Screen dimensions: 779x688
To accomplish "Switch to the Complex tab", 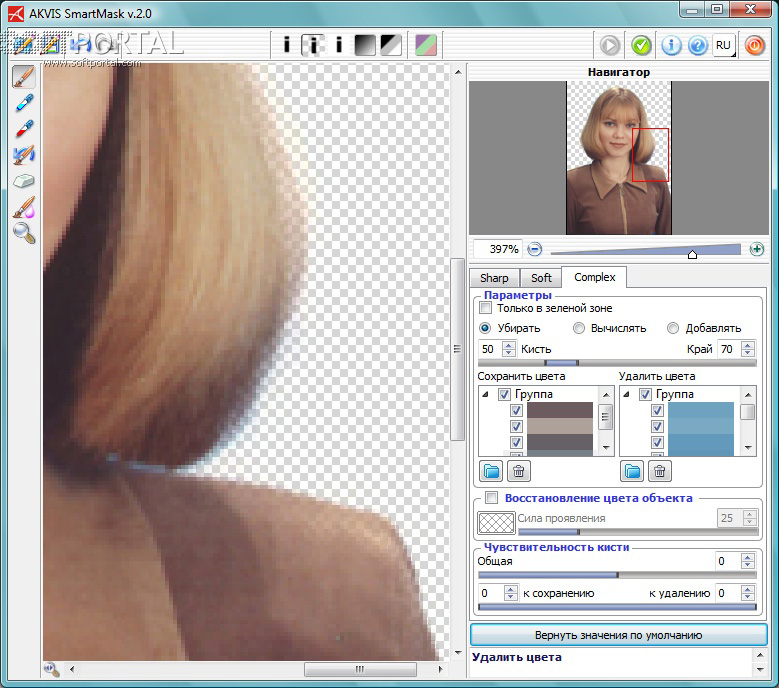I will 594,277.
